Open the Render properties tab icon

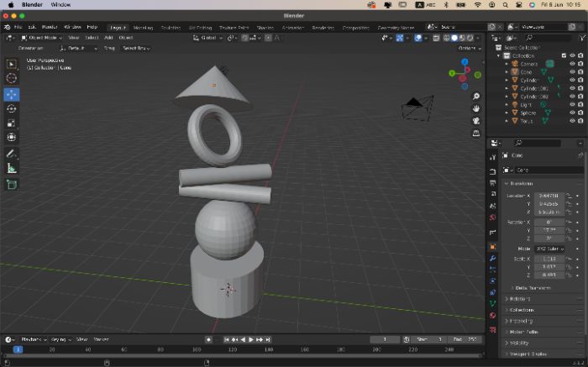click(493, 171)
